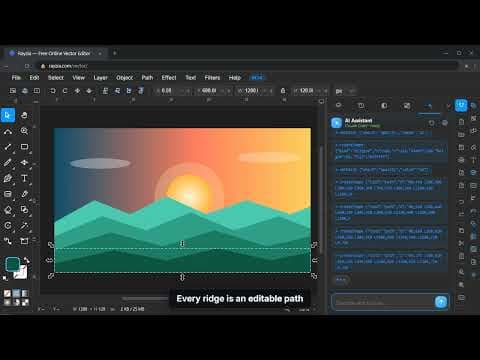Image resolution: width=480 pixels, height=360 pixels.
Task: Select the Line tool
Action: [8, 147]
